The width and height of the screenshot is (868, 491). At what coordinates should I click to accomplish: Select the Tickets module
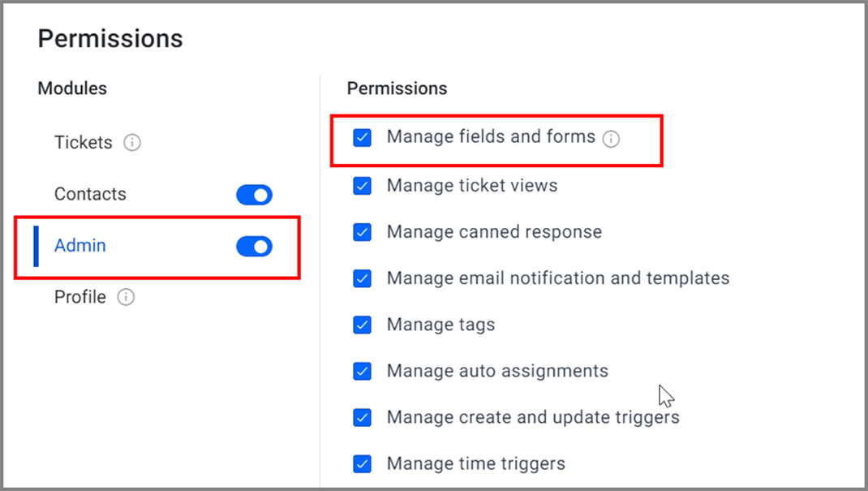(x=83, y=143)
